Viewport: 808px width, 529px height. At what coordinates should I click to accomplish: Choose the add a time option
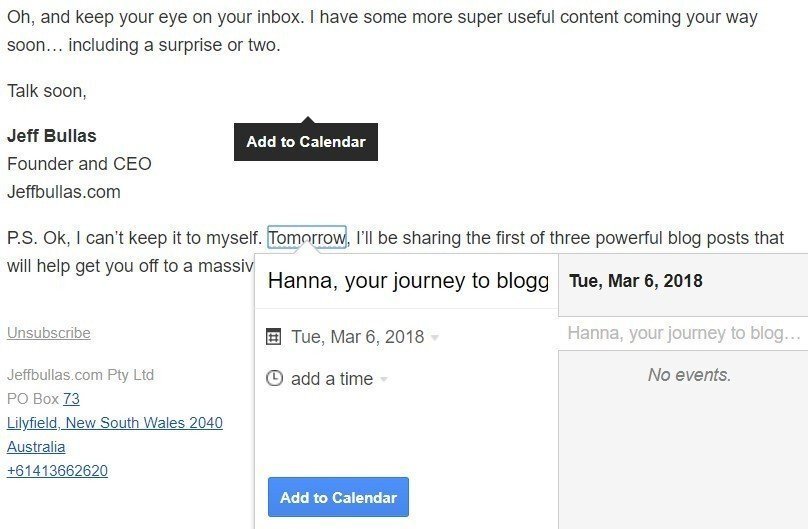point(331,379)
